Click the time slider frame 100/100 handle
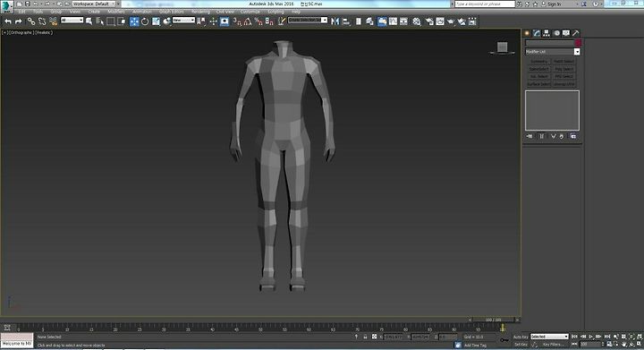 (493, 320)
